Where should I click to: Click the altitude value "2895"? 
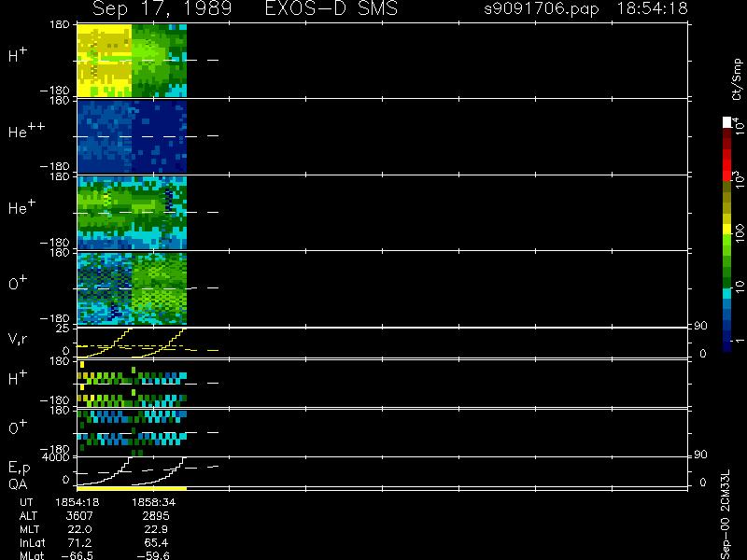pyautogui.click(x=156, y=516)
